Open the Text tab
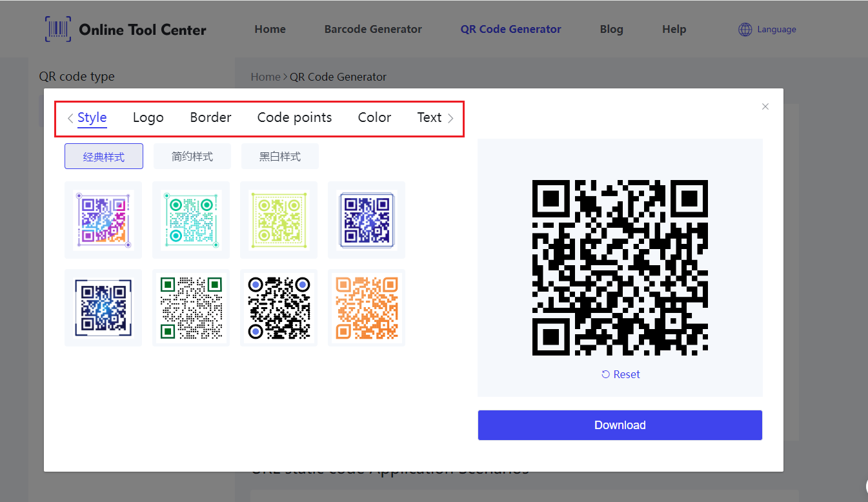This screenshot has width=868, height=502. click(429, 117)
